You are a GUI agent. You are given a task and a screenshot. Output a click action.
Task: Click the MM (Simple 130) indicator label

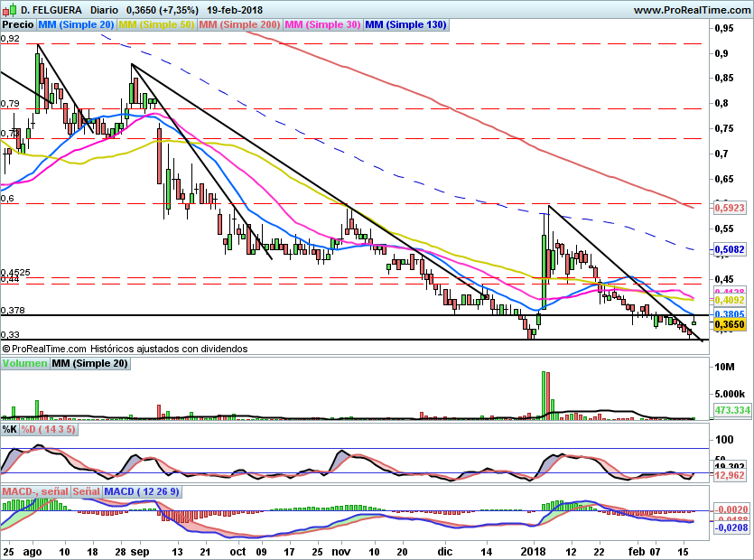(x=405, y=25)
